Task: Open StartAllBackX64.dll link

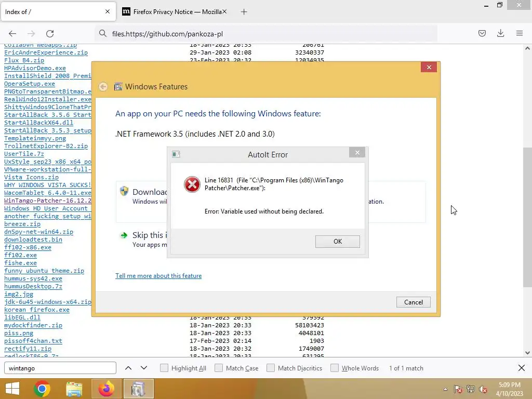Action: 38,123
